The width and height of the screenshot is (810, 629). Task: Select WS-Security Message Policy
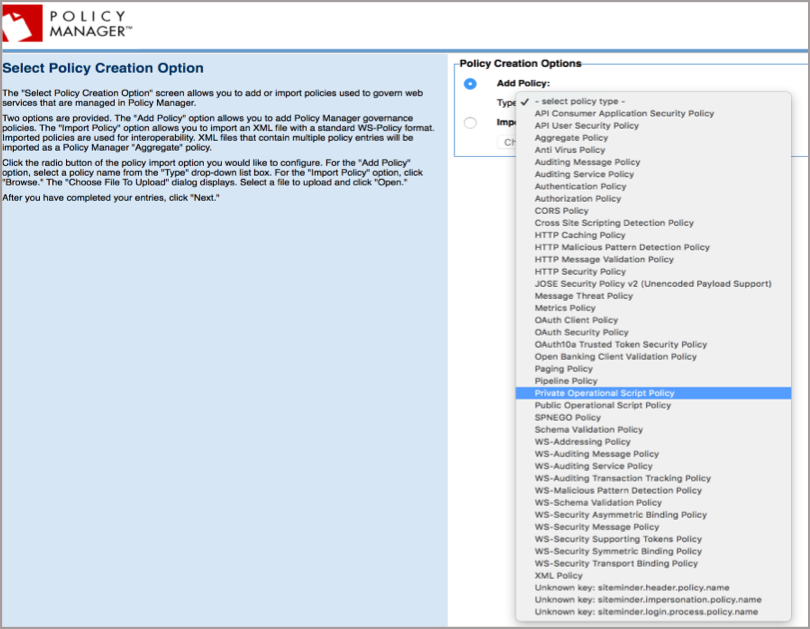596,527
